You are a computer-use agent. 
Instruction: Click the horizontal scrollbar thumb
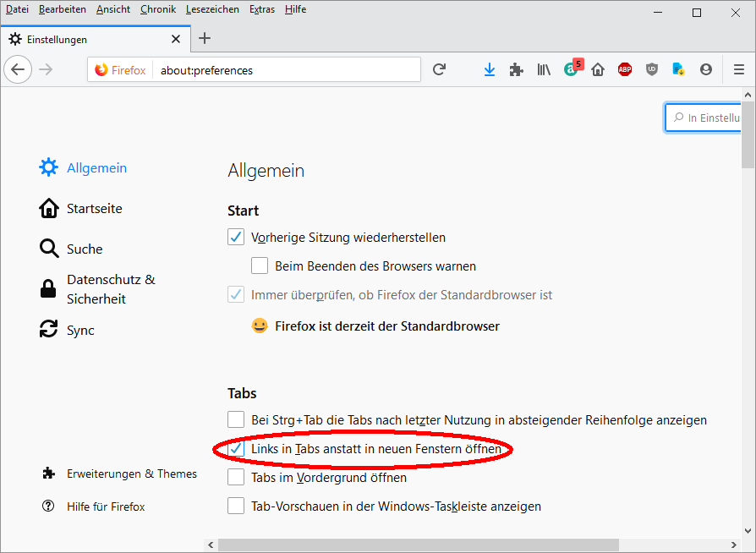pyautogui.click(x=419, y=545)
